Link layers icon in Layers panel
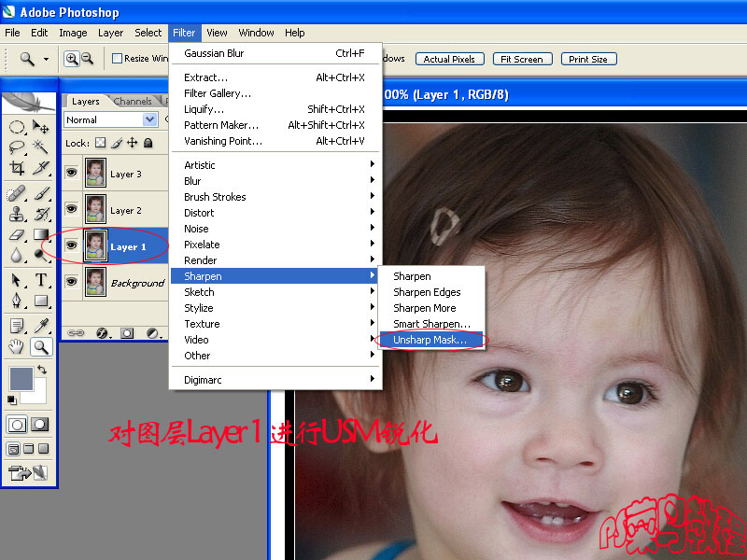 pyautogui.click(x=76, y=333)
